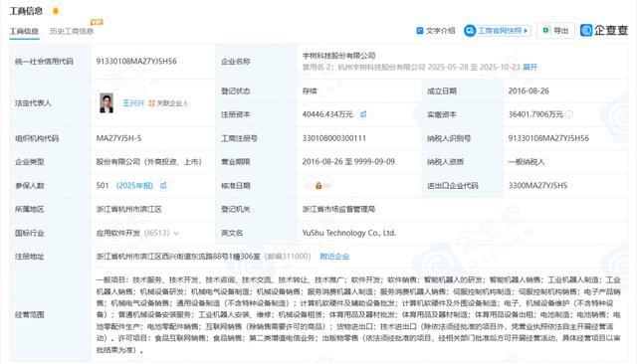Click the orange bell icon beside 工商信息 title
Viewport: 637px width, 364px height.
[56, 11]
